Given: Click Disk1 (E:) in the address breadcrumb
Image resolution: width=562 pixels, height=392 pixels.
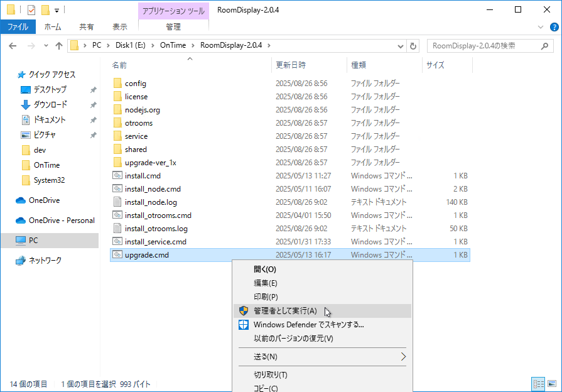Looking at the screenshot, I should click(131, 45).
